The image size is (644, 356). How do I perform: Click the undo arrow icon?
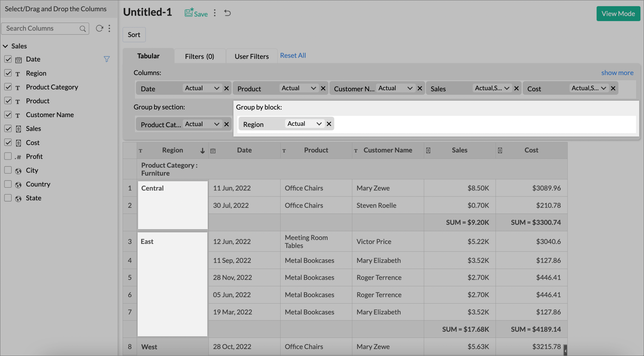point(227,13)
